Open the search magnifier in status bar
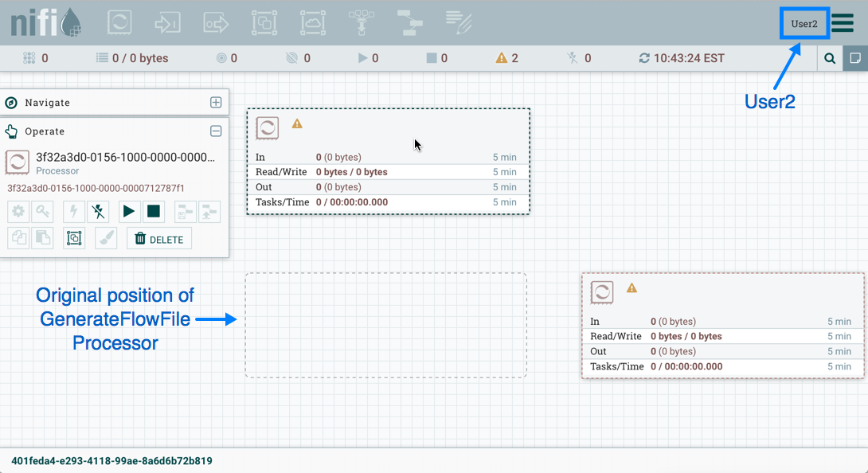This screenshot has width=868, height=473. click(830, 58)
